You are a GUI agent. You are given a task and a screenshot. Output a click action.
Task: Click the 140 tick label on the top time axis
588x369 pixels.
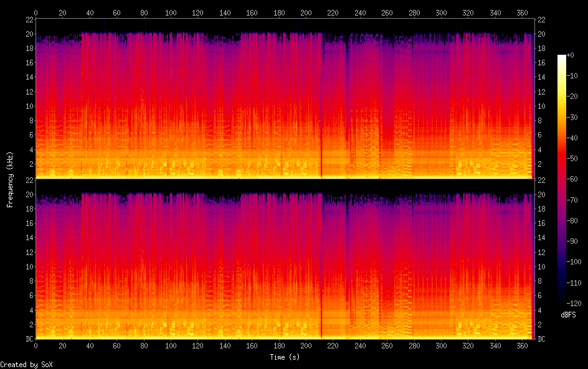pos(225,12)
